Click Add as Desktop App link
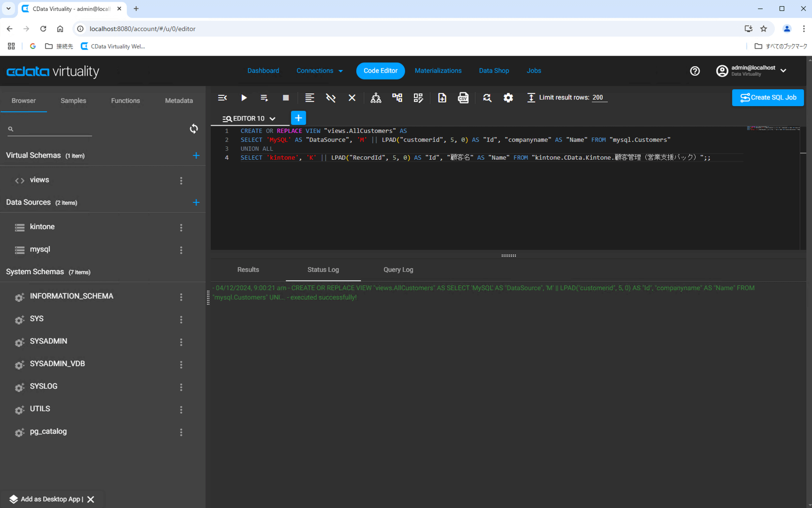The height and width of the screenshot is (508, 812). (51, 499)
